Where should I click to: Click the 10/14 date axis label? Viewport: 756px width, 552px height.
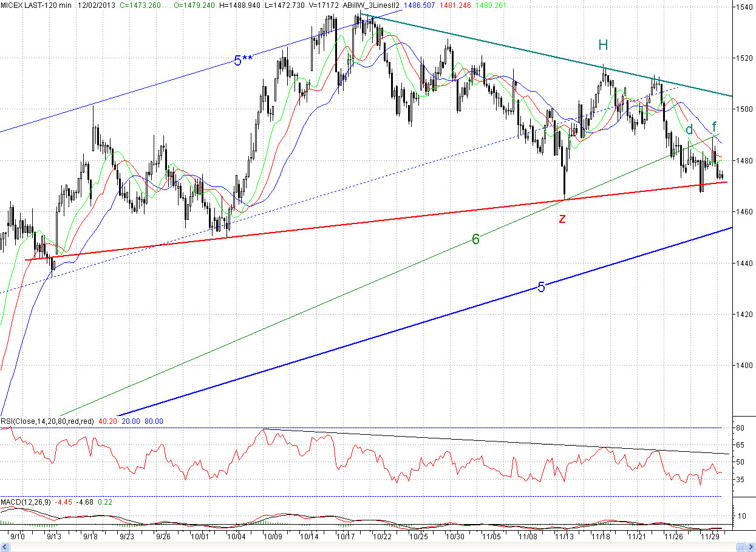click(x=310, y=537)
